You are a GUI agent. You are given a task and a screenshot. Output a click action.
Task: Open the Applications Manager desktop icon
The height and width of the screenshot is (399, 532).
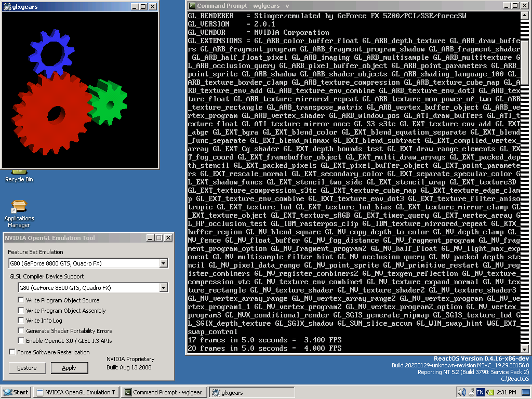(x=19, y=214)
